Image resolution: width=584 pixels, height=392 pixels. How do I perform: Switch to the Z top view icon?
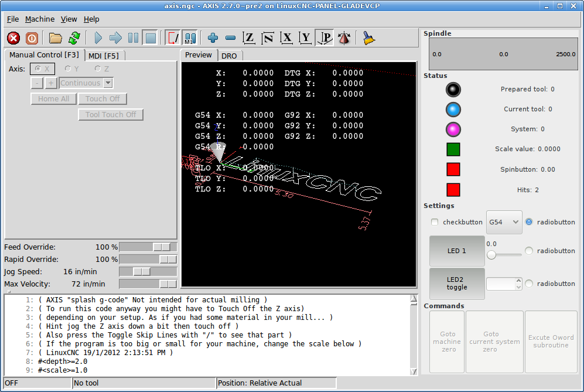[x=249, y=38]
